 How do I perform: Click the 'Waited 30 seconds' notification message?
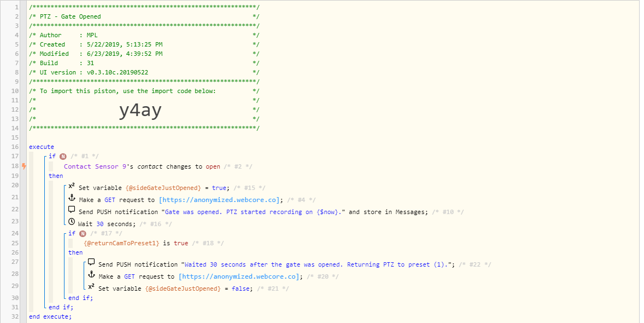[317, 264]
